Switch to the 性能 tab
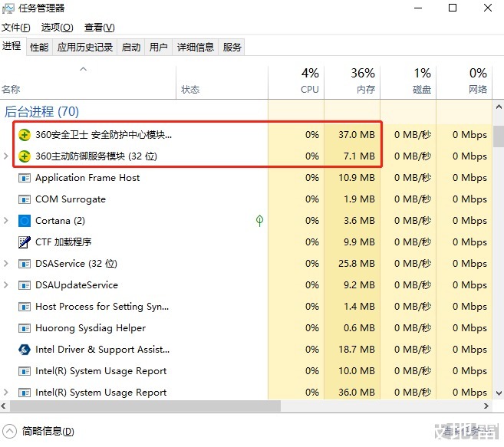This screenshot has width=504, height=447. 39,48
